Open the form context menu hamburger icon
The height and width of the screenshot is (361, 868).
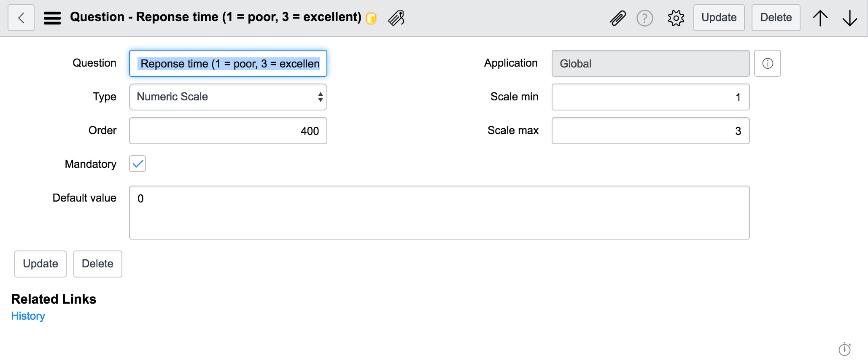[x=52, y=18]
